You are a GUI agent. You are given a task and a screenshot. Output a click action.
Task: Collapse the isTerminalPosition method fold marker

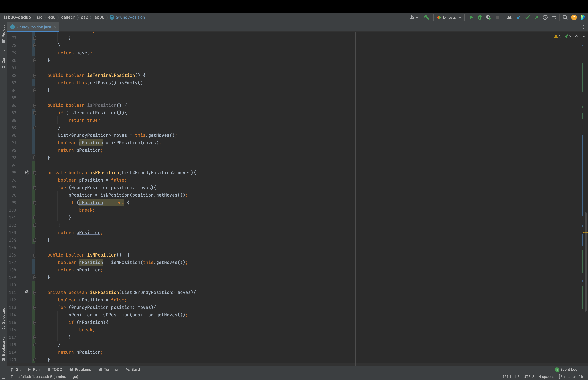[35, 76]
